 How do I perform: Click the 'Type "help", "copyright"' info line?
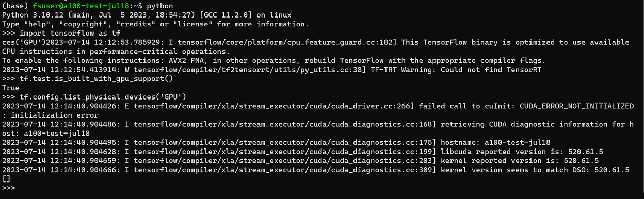click(155, 24)
